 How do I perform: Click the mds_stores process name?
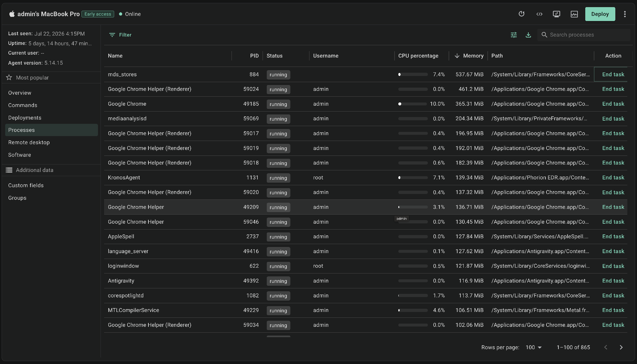click(122, 74)
